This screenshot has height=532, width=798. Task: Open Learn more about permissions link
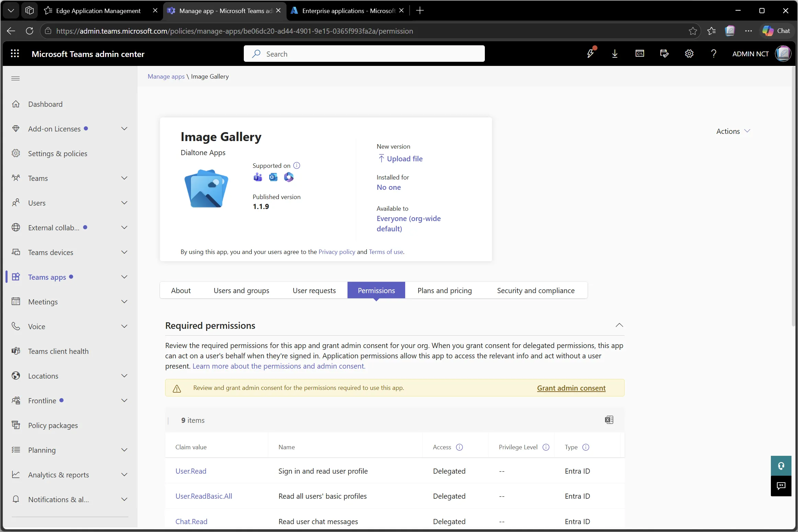(x=279, y=366)
